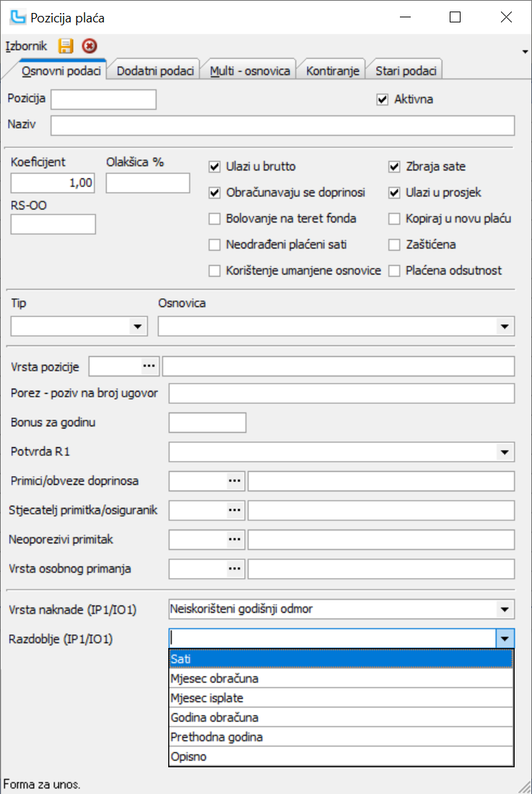This screenshot has width=532, height=794.
Task: Open lookup for Primici/obveze doprinosa
Action: coord(234,480)
